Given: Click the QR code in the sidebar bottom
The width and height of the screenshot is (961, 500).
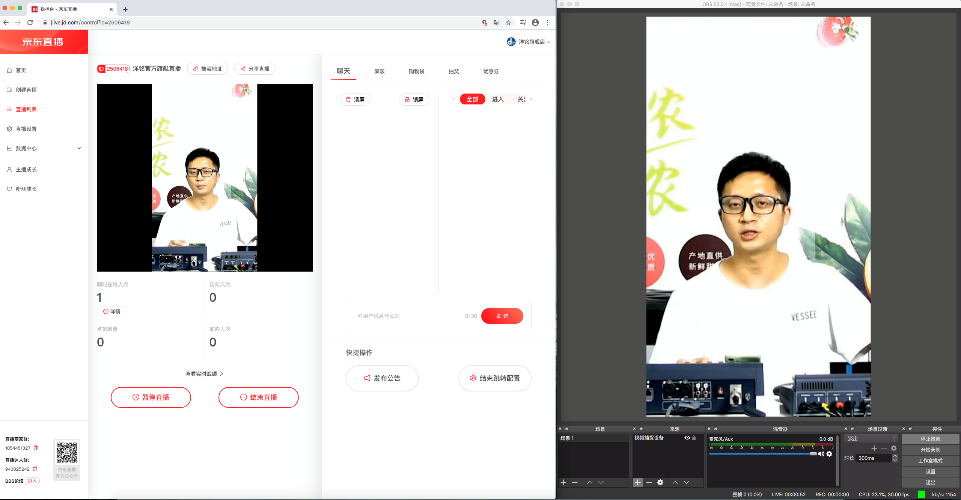Looking at the screenshot, I should (67, 453).
